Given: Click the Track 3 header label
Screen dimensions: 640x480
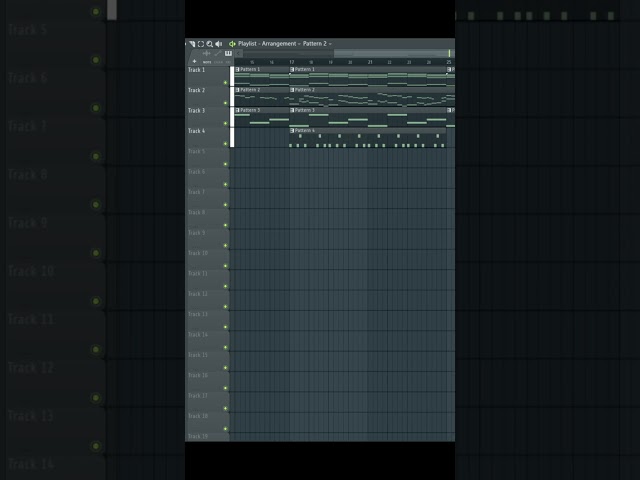Looking at the screenshot, I should pos(196,111).
